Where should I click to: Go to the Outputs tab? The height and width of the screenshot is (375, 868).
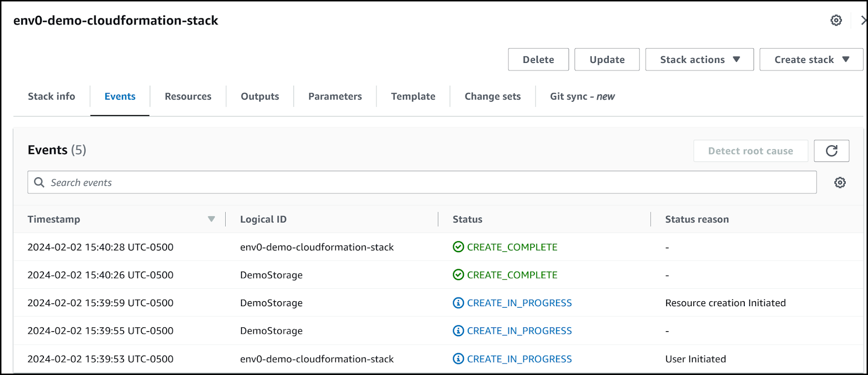[260, 96]
